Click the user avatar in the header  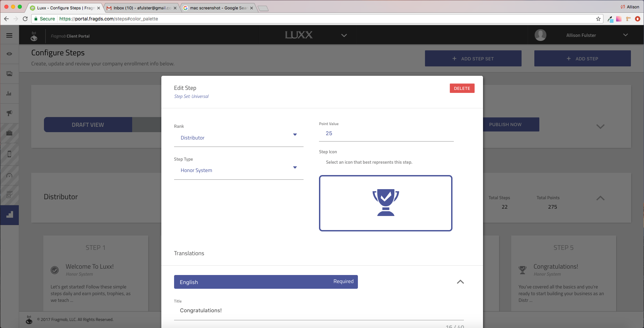pyautogui.click(x=540, y=35)
